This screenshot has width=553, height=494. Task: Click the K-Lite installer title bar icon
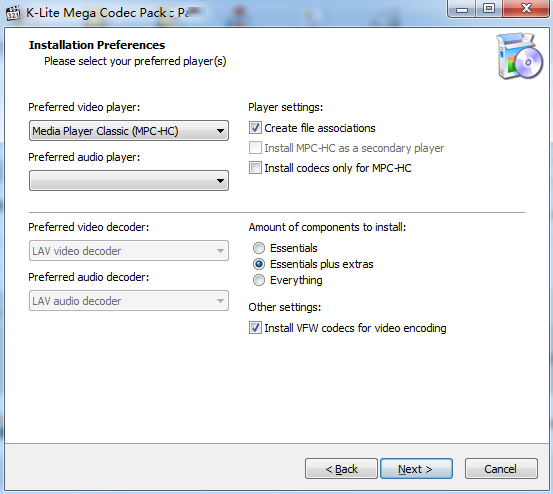pyautogui.click(x=13, y=13)
